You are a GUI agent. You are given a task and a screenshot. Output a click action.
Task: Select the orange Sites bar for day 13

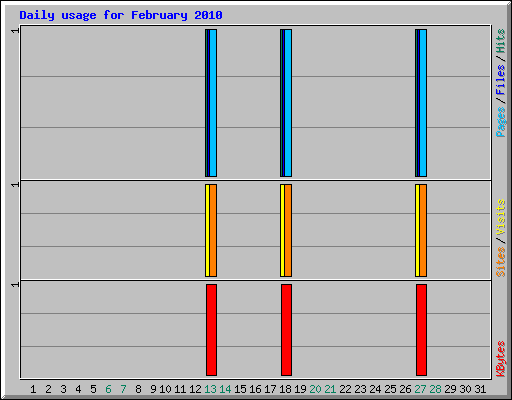tap(213, 230)
